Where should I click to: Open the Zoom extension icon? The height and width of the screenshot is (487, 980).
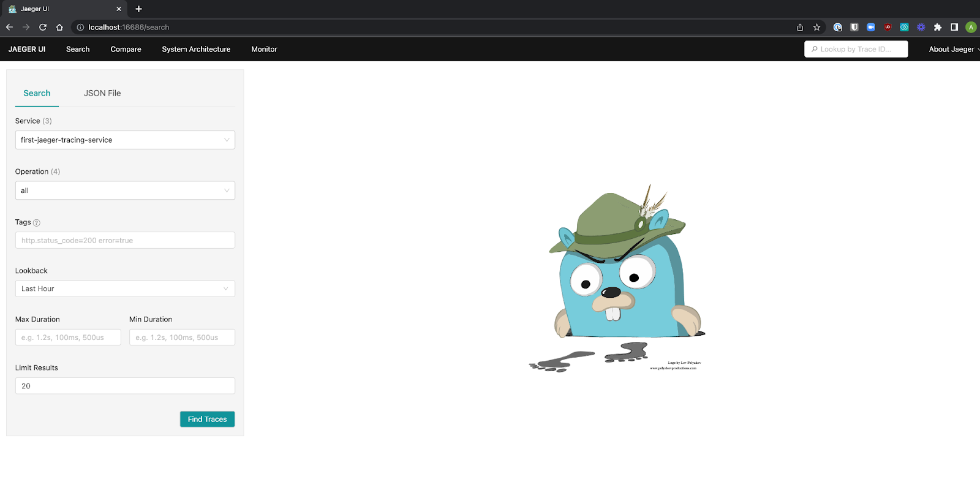pos(871,27)
